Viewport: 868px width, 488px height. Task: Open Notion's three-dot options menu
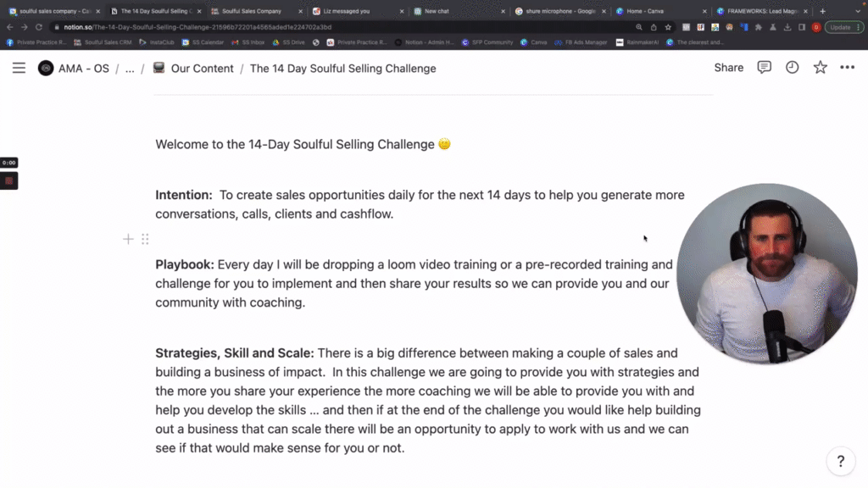tap(846, 68)
